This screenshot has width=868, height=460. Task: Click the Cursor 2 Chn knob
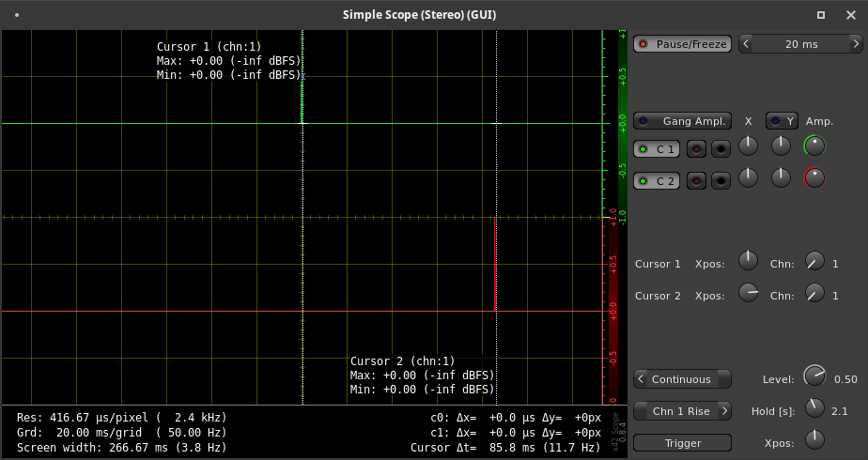tap(814, 293)
